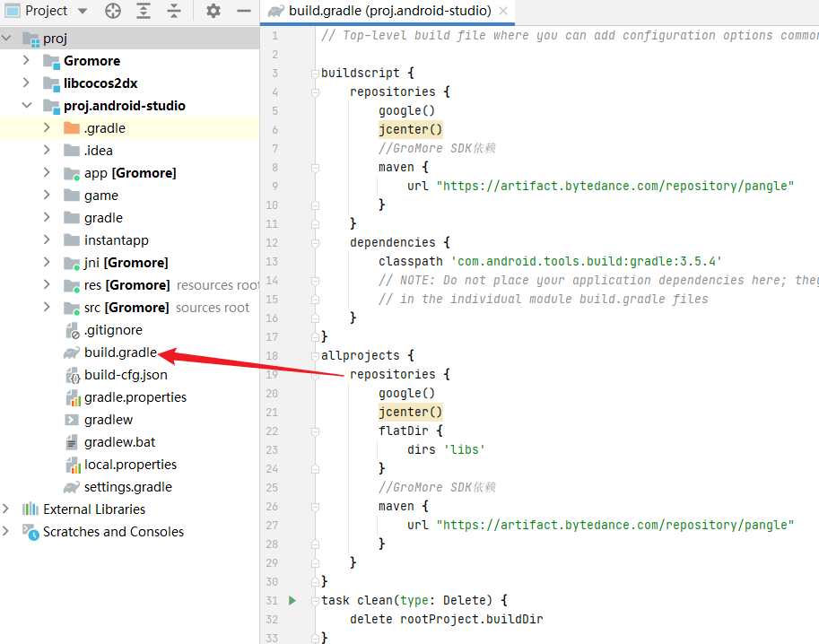This screenshot has height=644, width=819.
Task: Click the local.properties file icon
Action: [x=73, y=466]
